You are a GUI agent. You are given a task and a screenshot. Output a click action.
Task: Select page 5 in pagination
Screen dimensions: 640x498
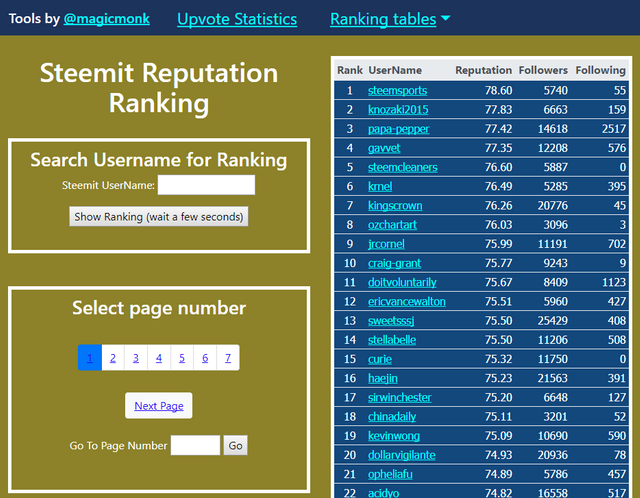182,358
